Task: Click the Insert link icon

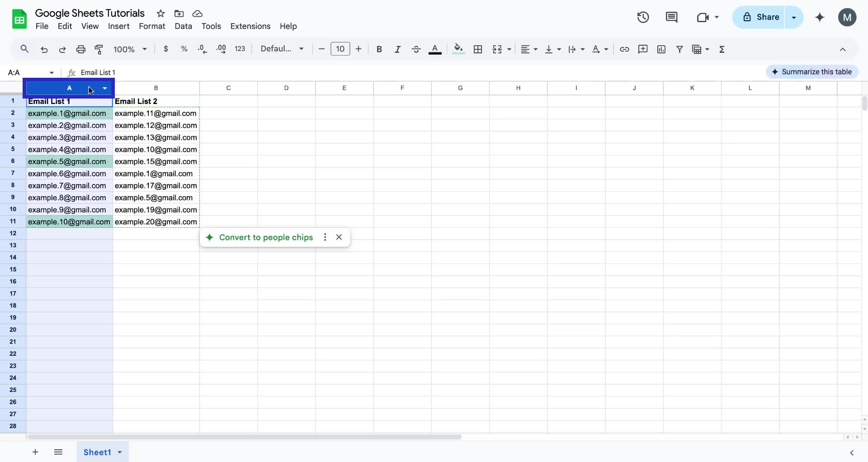Action: [624, 49]
